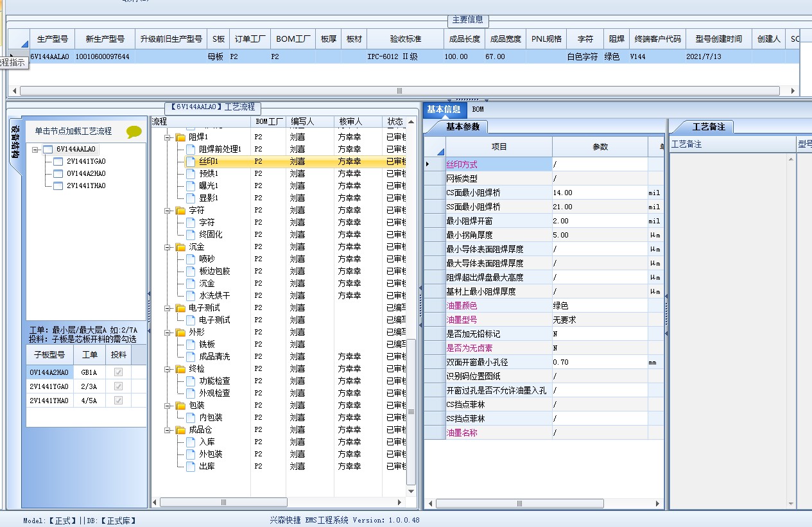Click the 字符 folder icon
Screen dimensions: 812x527
point(180,211)
